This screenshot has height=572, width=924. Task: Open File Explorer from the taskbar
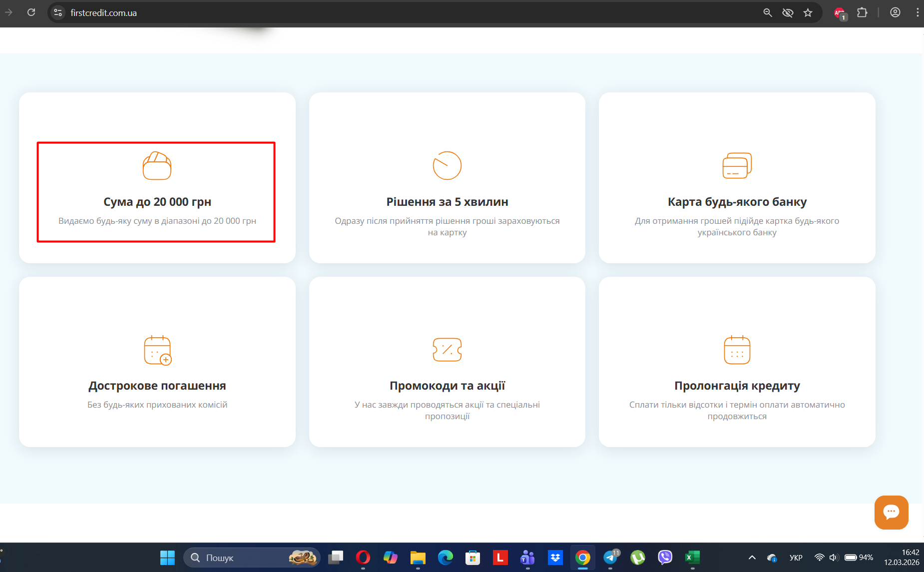click(418, 558)
